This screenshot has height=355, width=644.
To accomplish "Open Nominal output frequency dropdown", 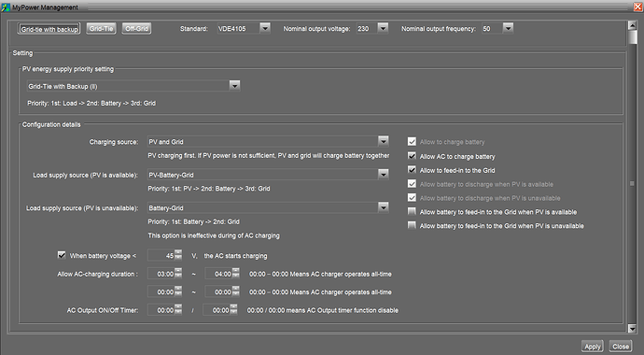I will click(x=508, y=28).
